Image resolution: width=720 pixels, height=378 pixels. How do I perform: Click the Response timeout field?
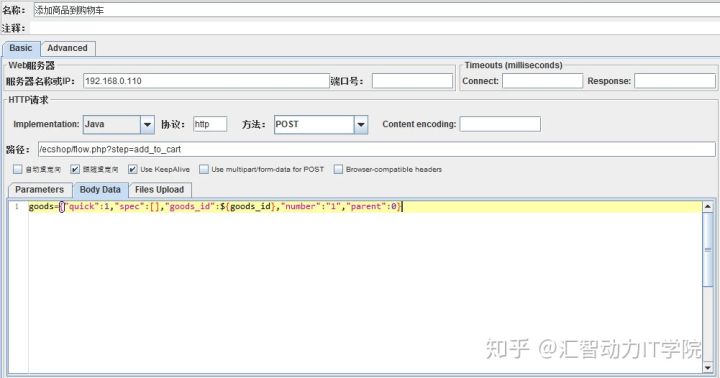click(675, 81)
